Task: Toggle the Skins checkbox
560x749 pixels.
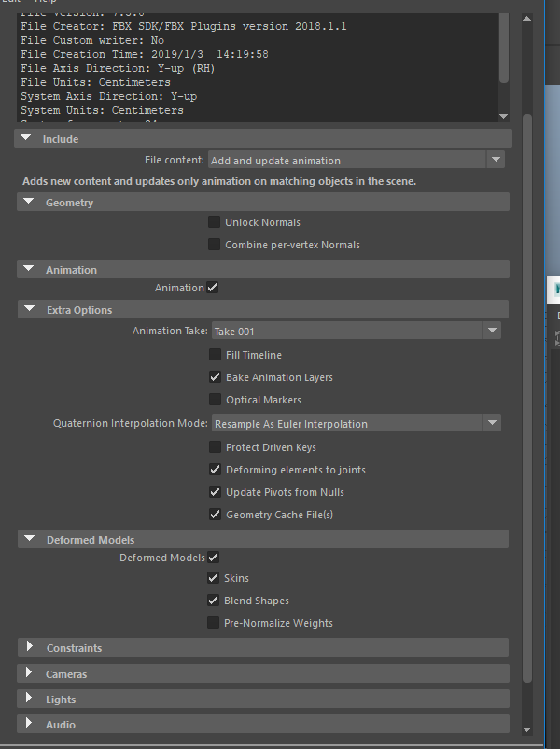Action: (x=213, y=578)
